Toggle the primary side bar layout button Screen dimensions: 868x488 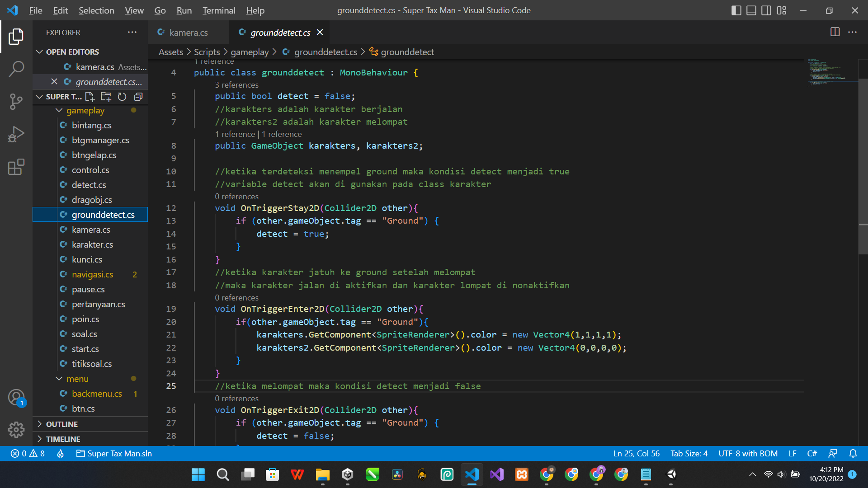736,10
